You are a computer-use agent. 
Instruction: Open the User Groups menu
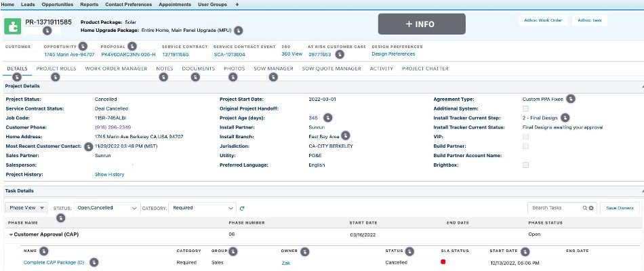pyautogui.click(x=212, y=5)
